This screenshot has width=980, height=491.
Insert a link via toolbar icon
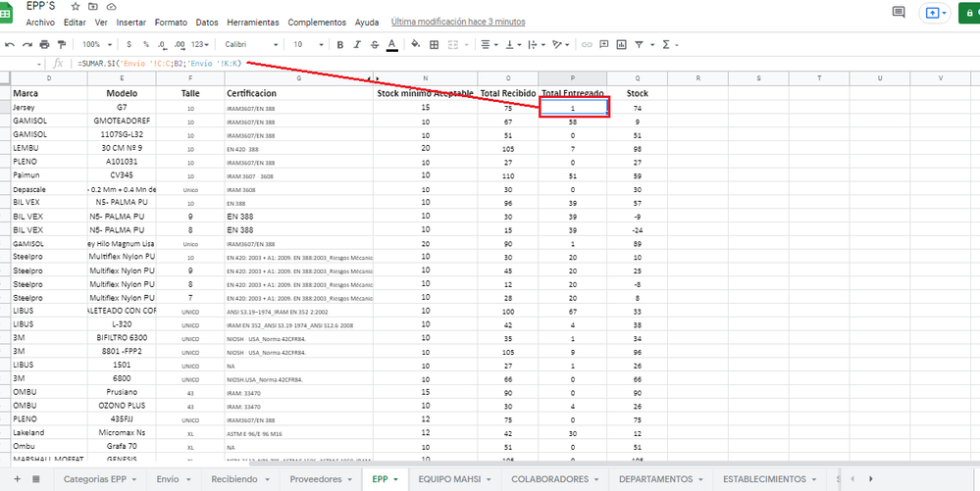(587, 44)
